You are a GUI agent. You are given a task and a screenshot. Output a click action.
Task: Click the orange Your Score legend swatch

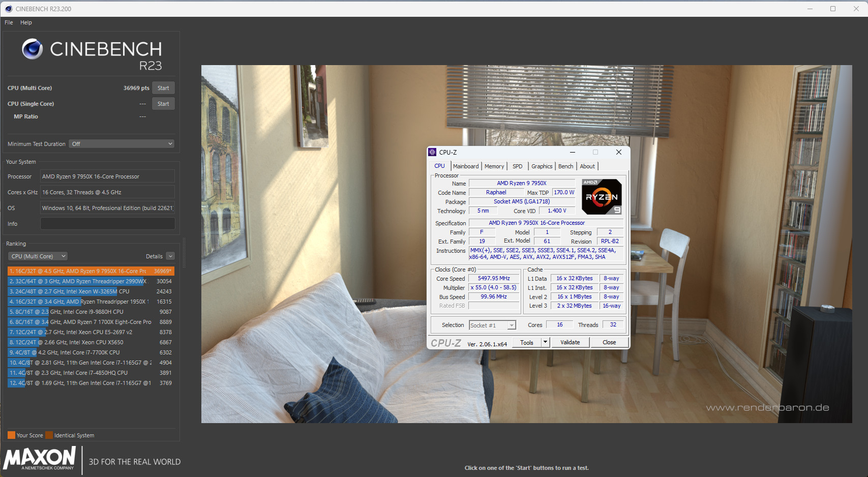coord(11,435)
